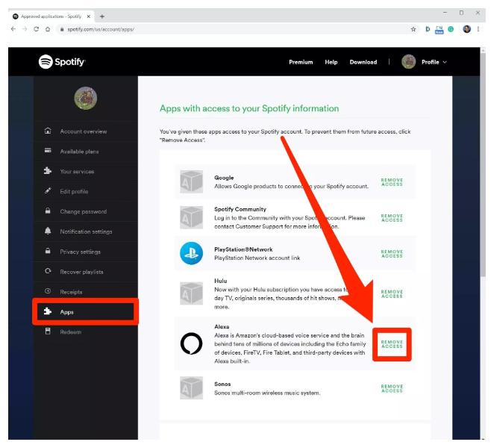Click the Sonos app placeholder icon
The width and height of the screenshot is (491, 448).
click(191, 388)
